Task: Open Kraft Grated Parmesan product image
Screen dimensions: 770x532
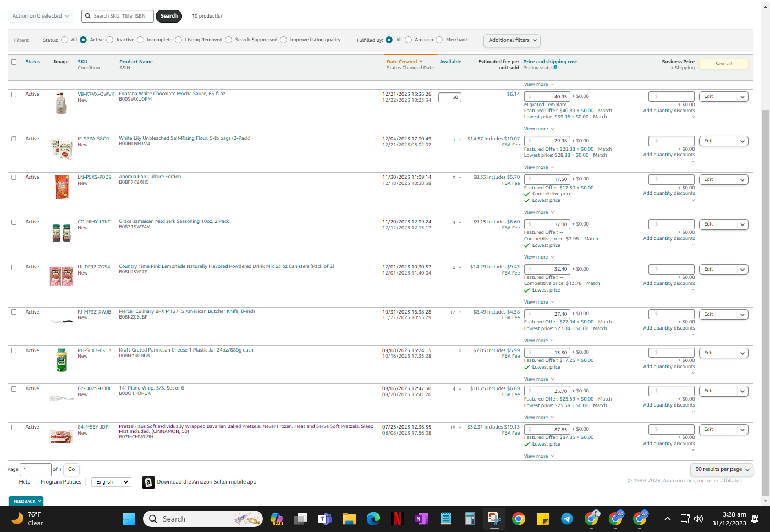Action: [62, 360]
